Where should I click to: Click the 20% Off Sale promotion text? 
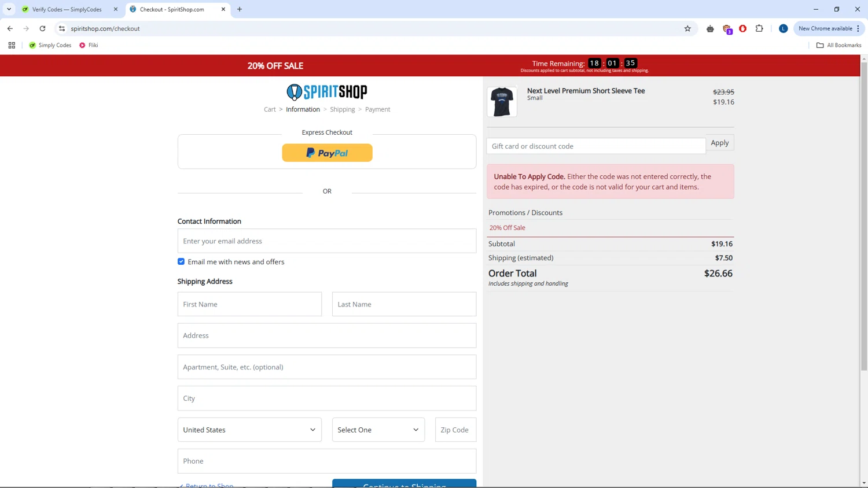507,228
